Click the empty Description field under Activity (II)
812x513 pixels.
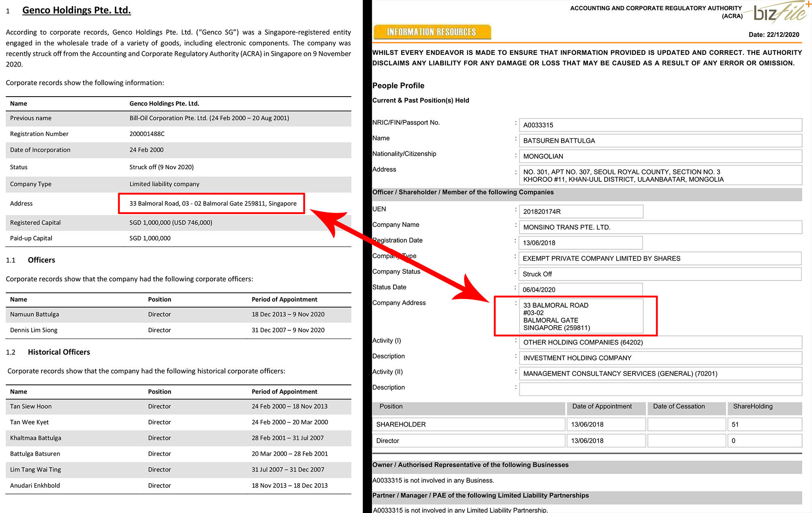[x=660, y=389]
